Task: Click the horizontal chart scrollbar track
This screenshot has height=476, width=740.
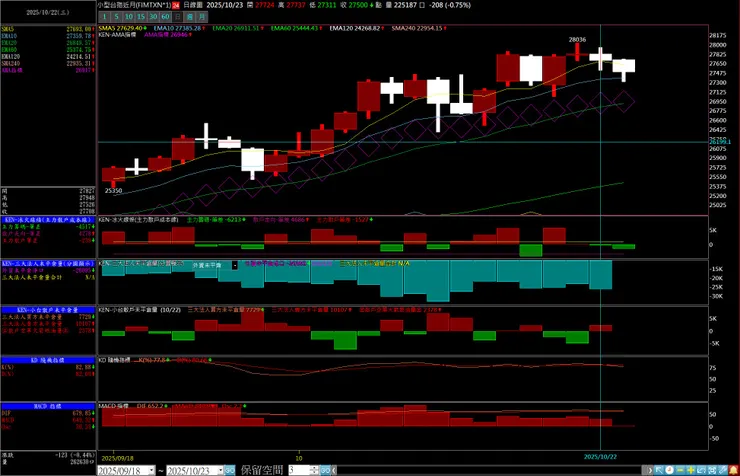Action: point(491,470)
